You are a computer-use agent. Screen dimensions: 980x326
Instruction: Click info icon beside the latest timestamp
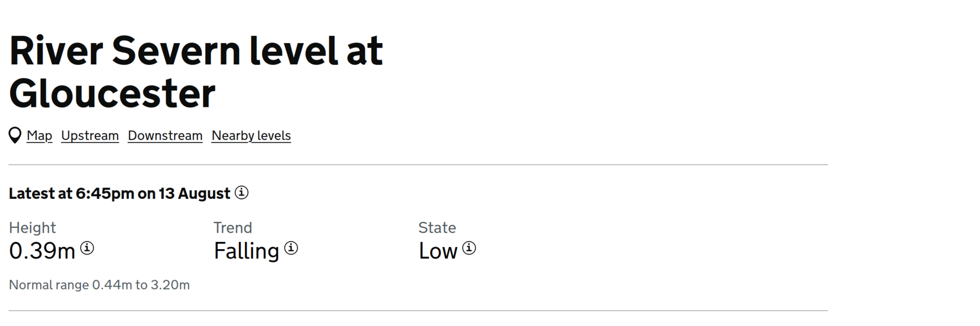pos(242,192)
